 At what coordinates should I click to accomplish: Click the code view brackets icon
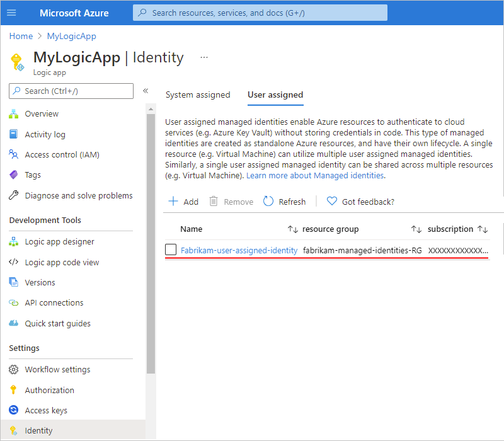(x=13, y=262)
